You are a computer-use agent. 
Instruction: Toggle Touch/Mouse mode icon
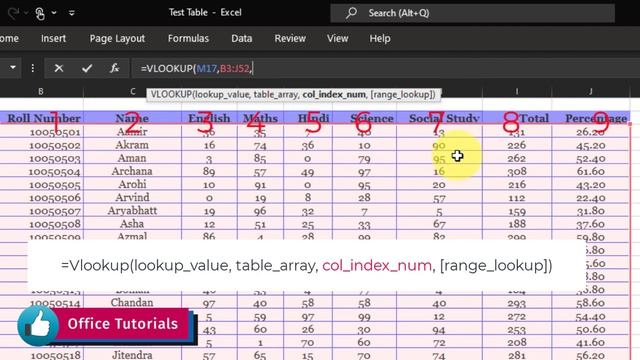40,13
